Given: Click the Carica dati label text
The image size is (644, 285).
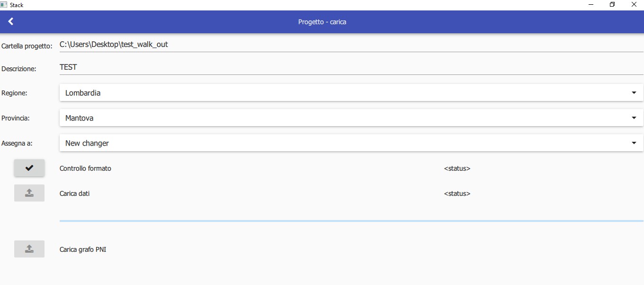Looking at the screenshot, I should 74,193.
